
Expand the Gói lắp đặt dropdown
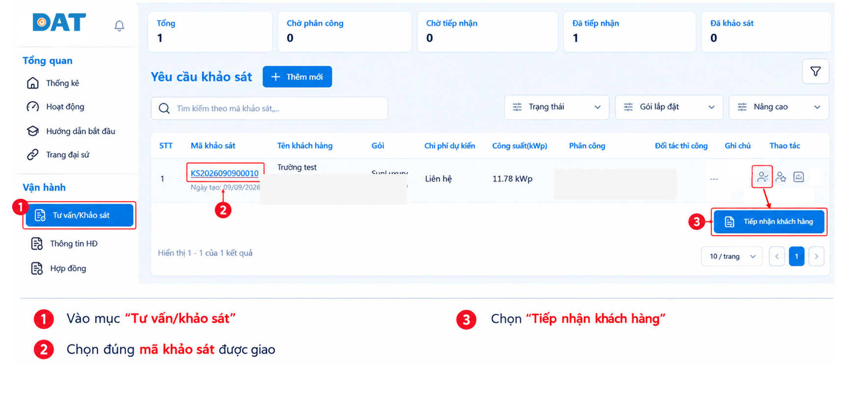click(669, 107)
